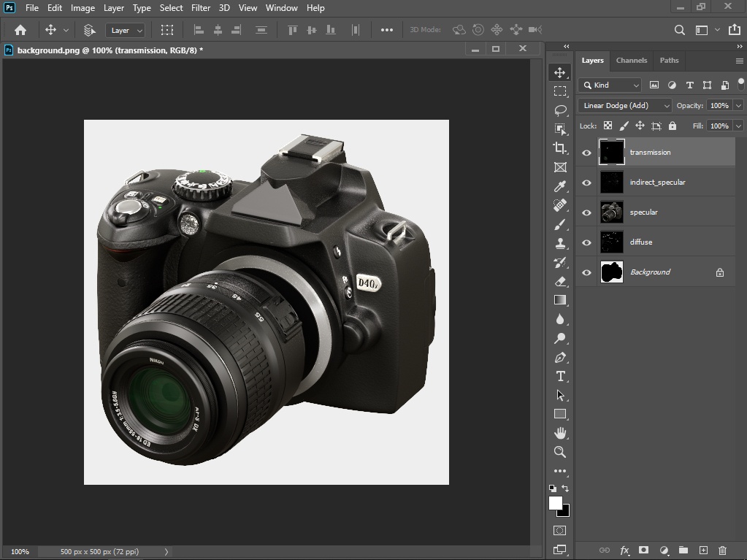Create new fill or adjustment layer
Image resolution: width=747 pixels, height=560 pixels.
[664, 550]
